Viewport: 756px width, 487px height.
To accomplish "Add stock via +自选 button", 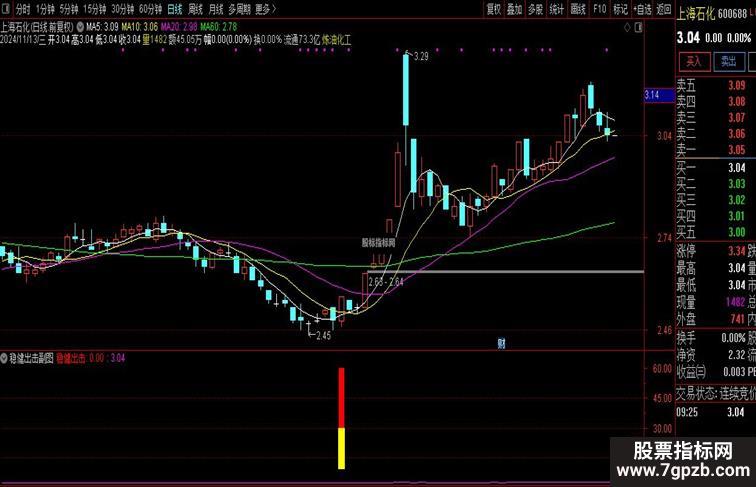I will [642, 9].
